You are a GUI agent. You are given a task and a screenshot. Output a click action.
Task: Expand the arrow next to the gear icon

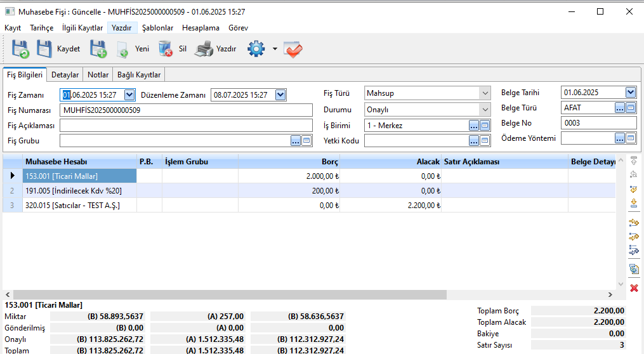(x=275, y=49)
